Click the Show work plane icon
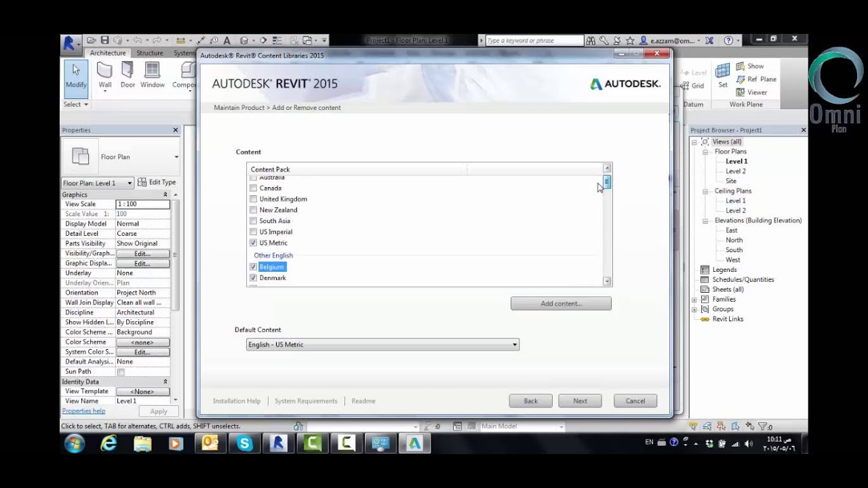868x488 pixels. click(x=750, y=66)
